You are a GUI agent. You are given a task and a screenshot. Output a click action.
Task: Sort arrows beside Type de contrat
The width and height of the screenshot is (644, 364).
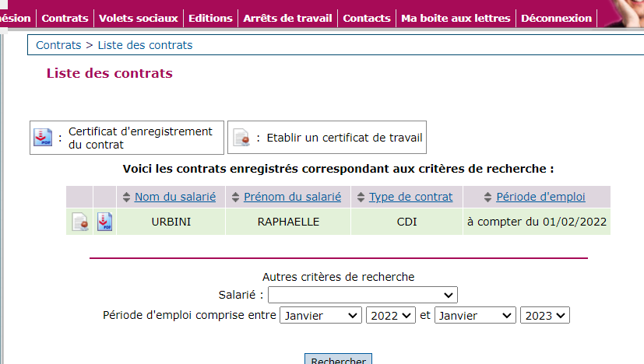361,198
